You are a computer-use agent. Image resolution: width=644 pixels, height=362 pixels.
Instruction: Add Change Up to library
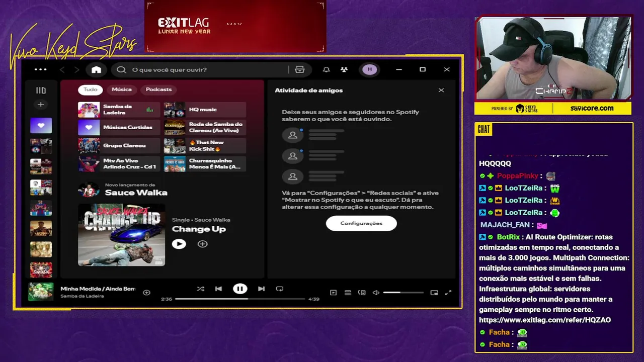[x=202, y=244]
